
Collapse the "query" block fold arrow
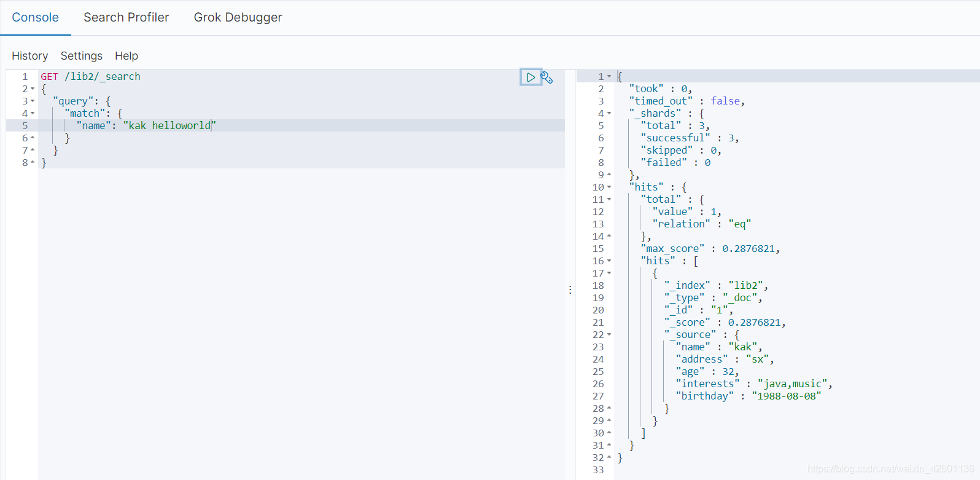(33, 101)
